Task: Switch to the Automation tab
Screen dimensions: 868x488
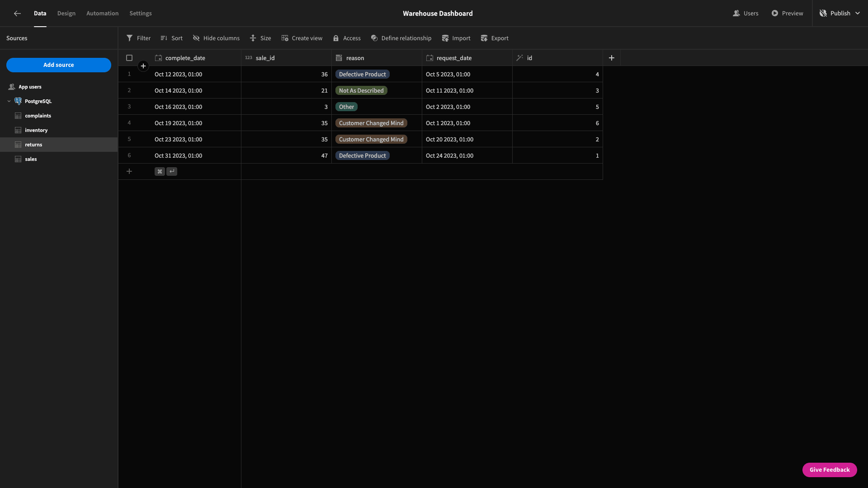Action: tap(103, 14)
